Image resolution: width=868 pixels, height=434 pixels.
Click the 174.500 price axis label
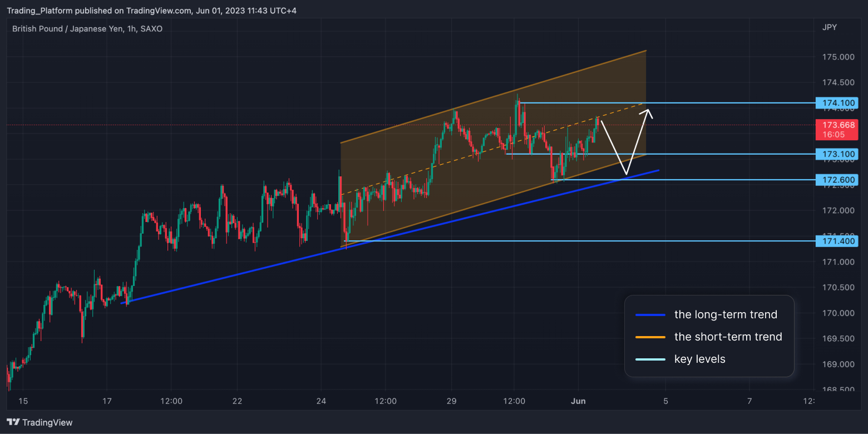[x=839, y=82]
